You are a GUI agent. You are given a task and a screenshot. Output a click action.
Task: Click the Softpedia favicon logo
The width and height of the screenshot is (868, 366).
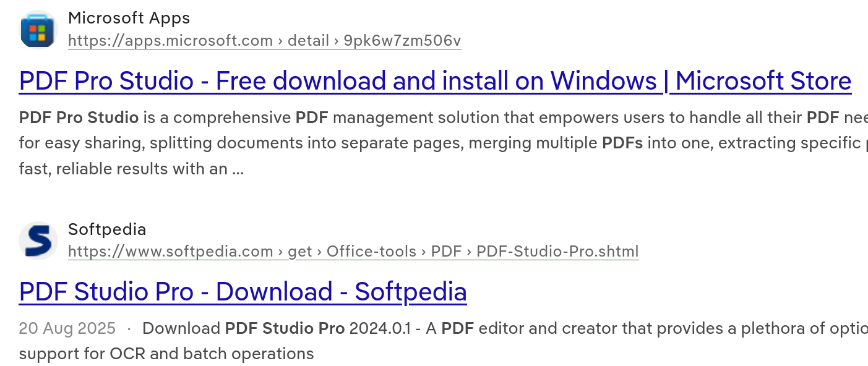pos(38,240)
